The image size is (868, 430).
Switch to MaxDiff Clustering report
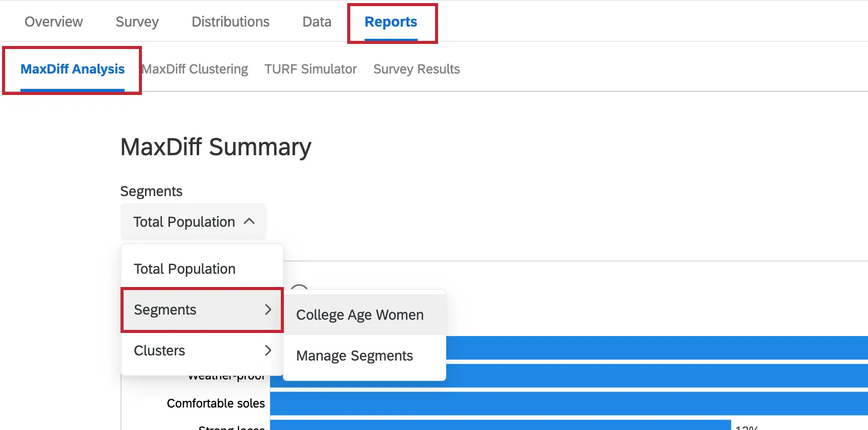(x=195, y=69)
